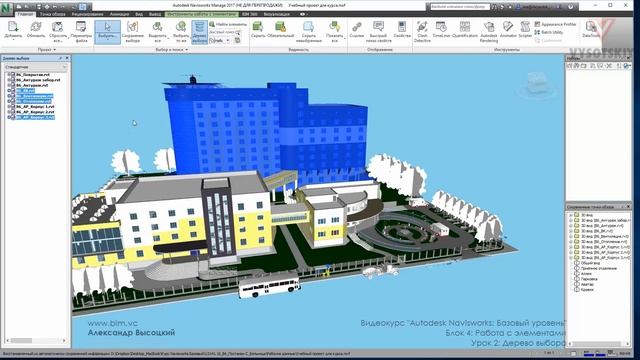Open the Проект panel dropdown arrow
Image resolution: width=640 pixels, height=360 pixels.
(x=54, y=50)
